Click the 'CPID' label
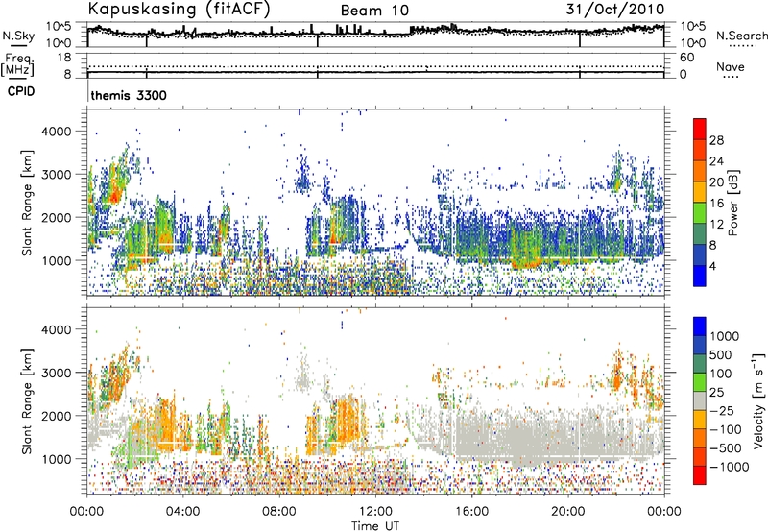Screen dimensions: 768x532 coord(21,91)
